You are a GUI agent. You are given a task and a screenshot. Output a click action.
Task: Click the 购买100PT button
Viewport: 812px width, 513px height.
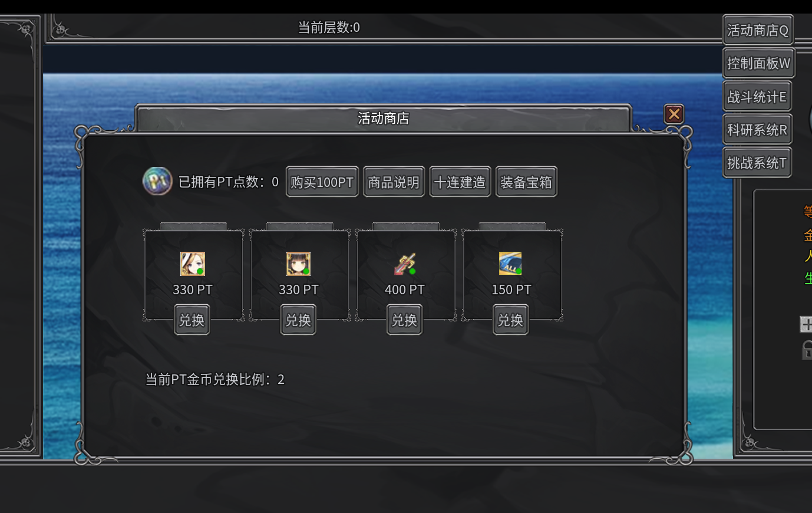pos(322,182)
